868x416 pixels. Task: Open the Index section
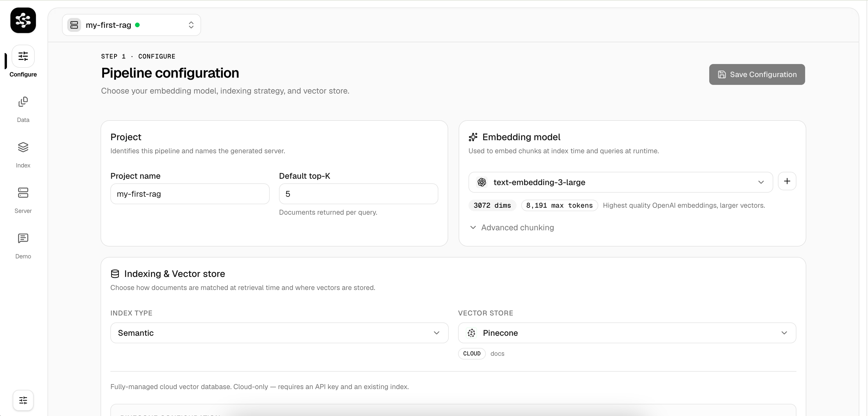point(23,155)
